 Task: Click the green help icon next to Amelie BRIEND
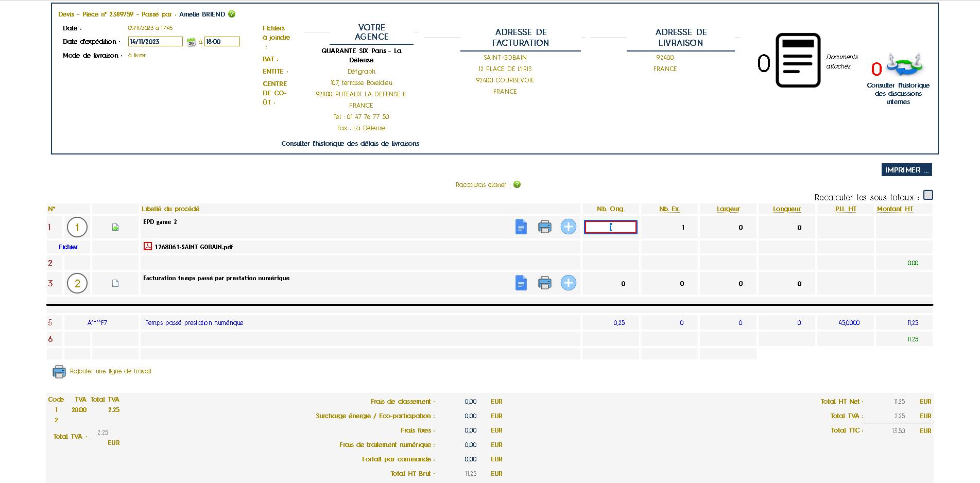[232, 14]
